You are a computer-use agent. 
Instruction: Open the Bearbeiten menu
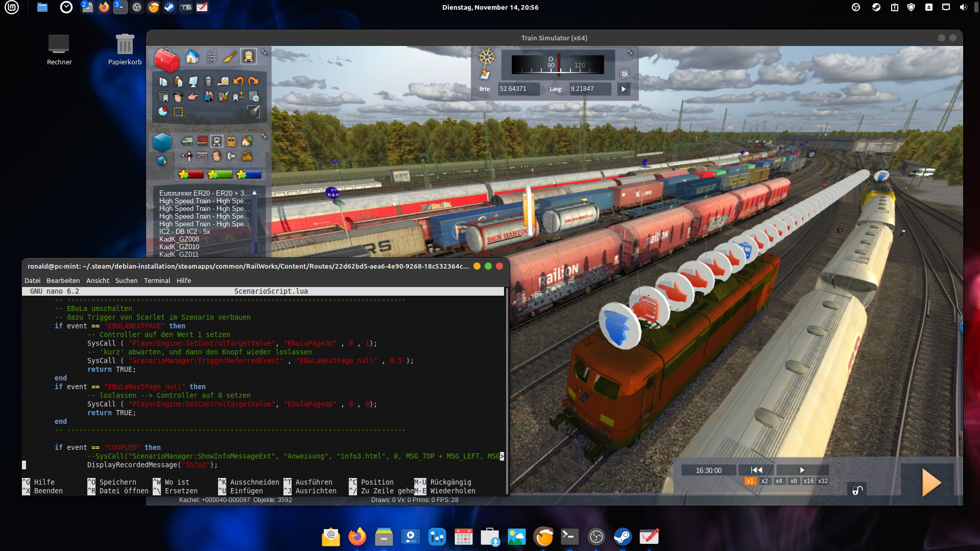(63, 280)
